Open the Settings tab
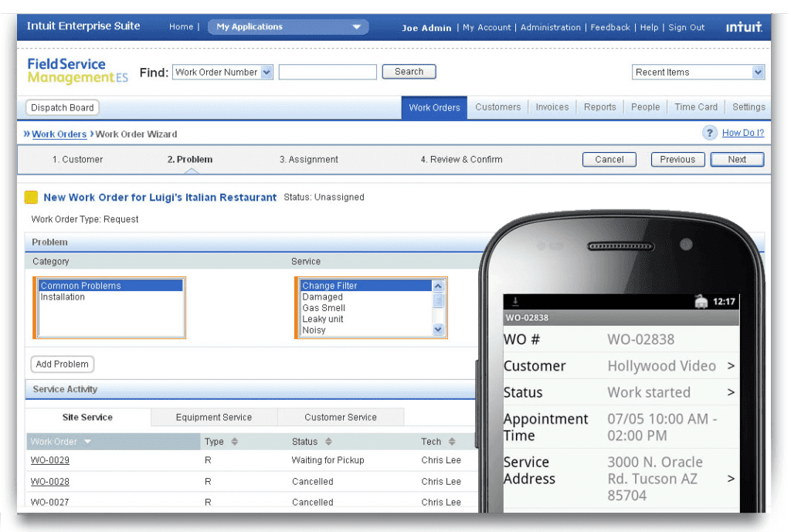 749,107
